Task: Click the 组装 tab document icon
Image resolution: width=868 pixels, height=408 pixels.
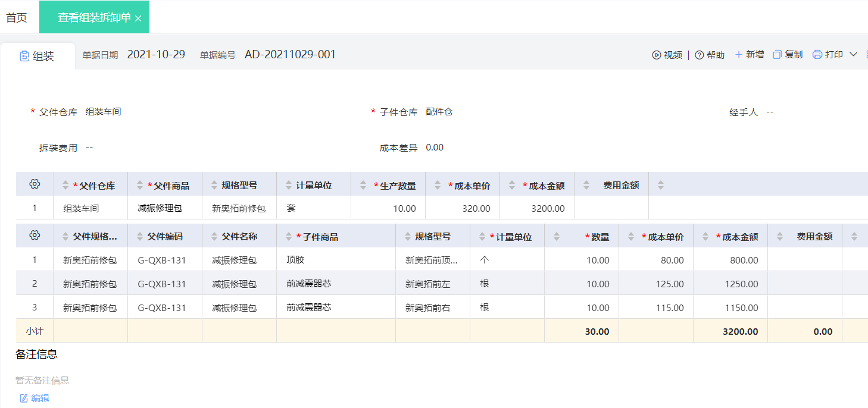Action: tap(24, 55)
